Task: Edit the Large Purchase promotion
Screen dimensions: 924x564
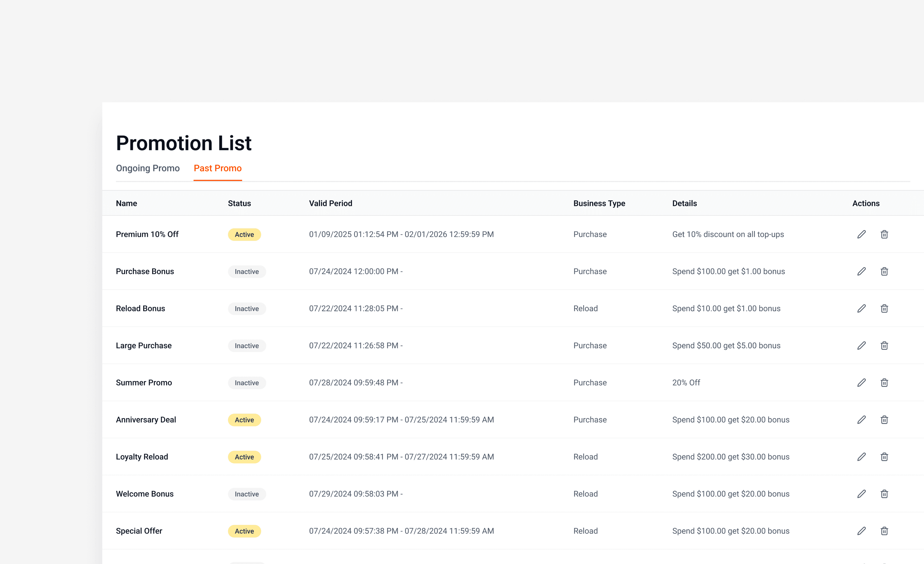Action: [861, 345]
